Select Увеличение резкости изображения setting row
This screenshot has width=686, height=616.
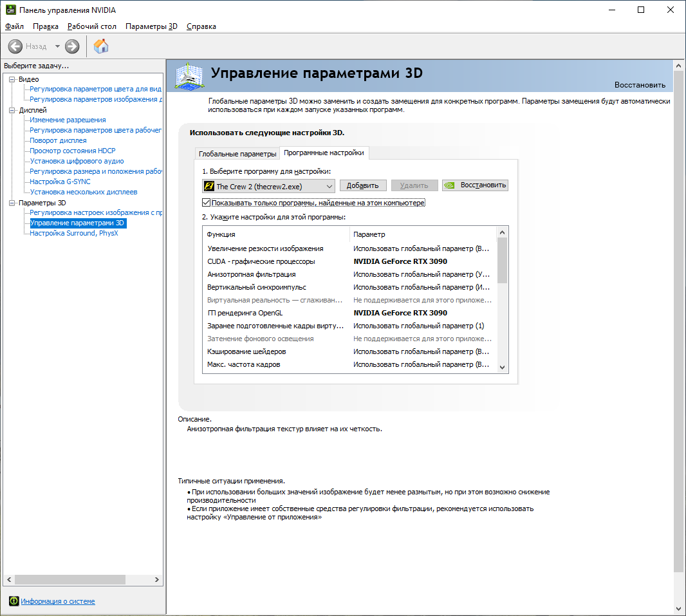350,248
